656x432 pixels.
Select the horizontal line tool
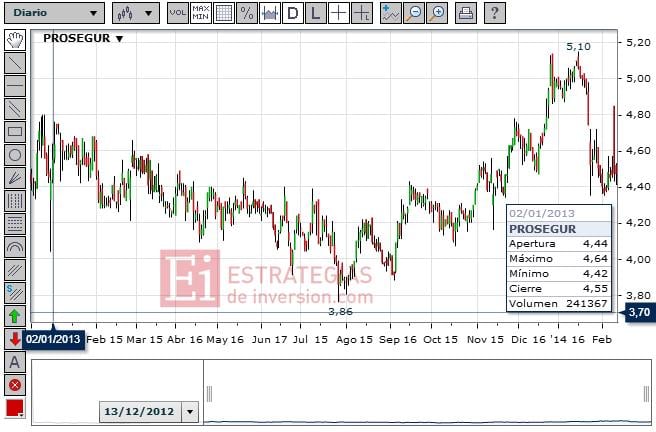point(15,86)
